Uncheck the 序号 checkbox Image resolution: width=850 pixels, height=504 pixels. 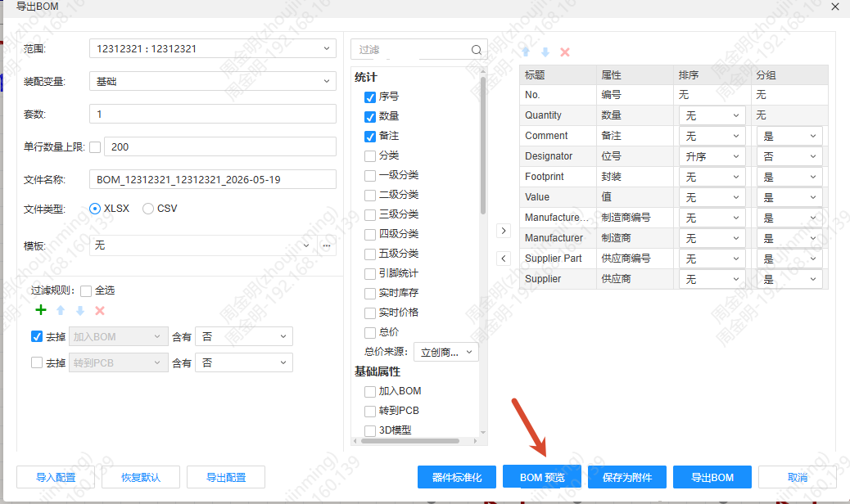point(370,97)
